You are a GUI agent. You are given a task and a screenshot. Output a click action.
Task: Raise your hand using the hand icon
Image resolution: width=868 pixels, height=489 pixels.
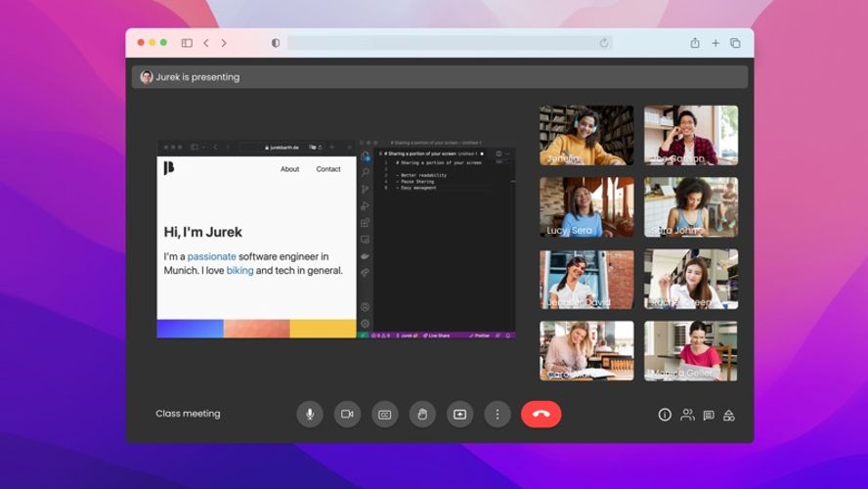pyautogui.click(x=422, y=414)
